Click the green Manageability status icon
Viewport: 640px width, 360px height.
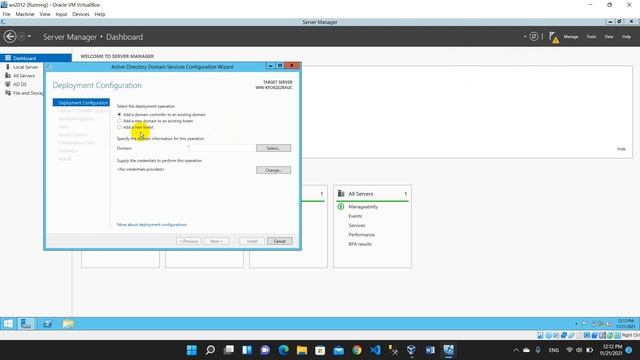(341, 207)
